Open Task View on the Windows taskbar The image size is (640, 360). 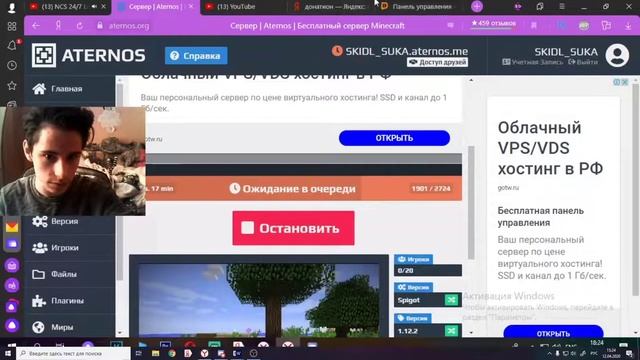point(138,353)
